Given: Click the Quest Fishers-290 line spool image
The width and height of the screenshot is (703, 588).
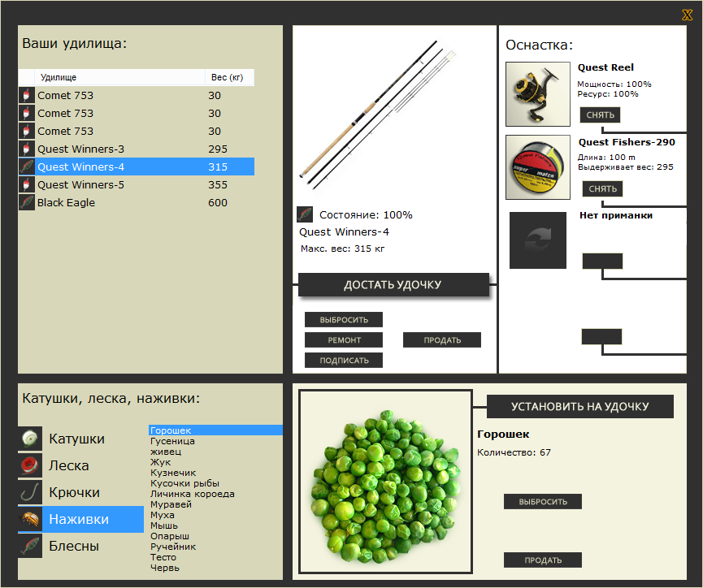Looking at the screenshot, I should pyautogui.click(x=537, y=167).
